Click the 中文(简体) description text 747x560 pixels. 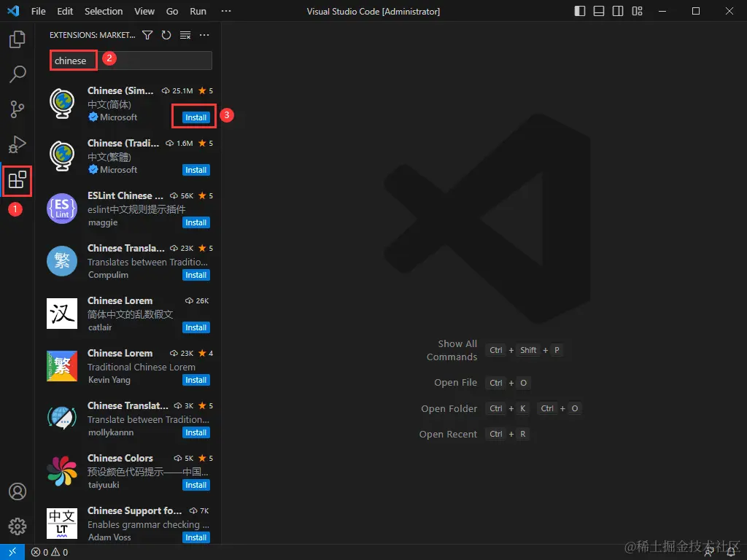tap(109, 104)
